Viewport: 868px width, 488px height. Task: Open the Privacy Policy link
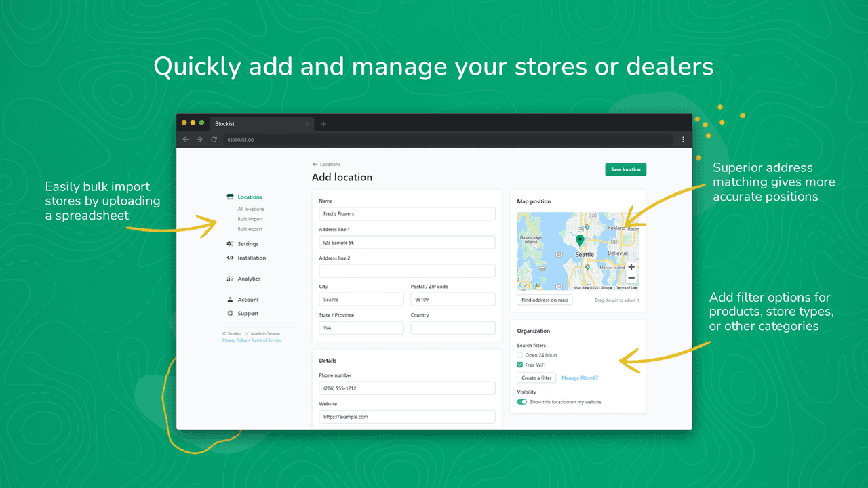[235, 340]
